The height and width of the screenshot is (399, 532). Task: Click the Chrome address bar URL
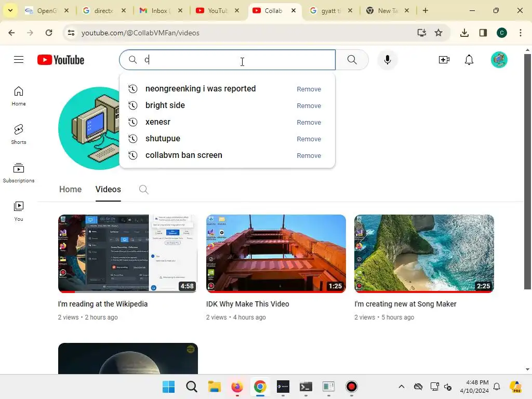140,33
